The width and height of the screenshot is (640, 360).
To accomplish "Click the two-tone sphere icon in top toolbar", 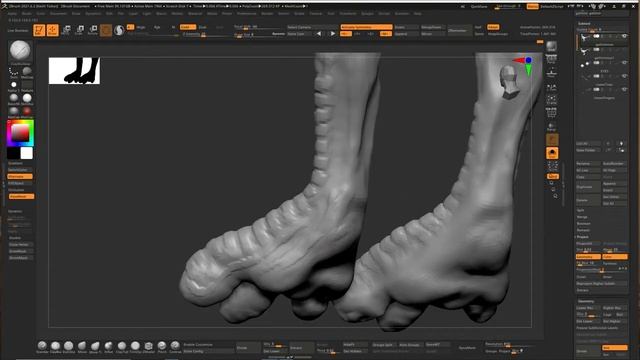I will (119, 31).
